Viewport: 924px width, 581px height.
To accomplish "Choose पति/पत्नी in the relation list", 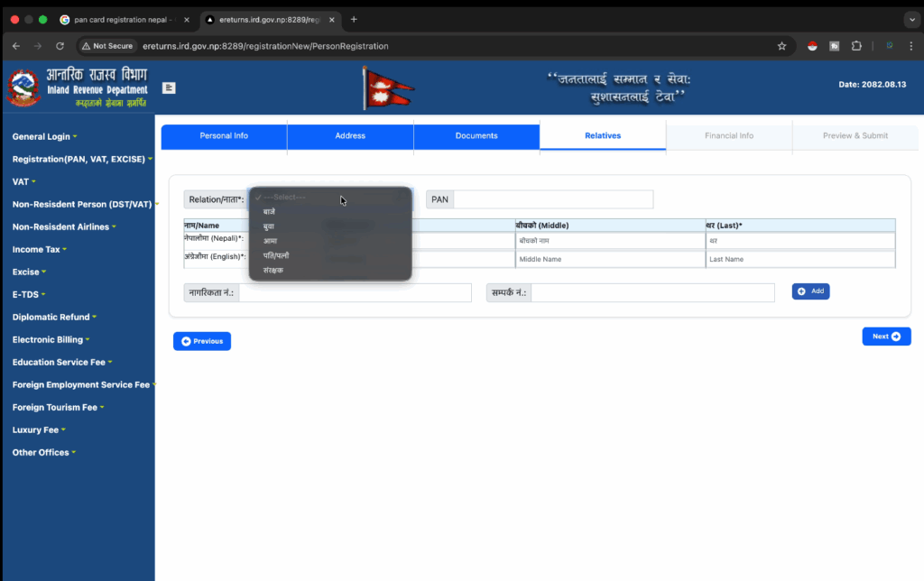I will click(x=276, y=255).
